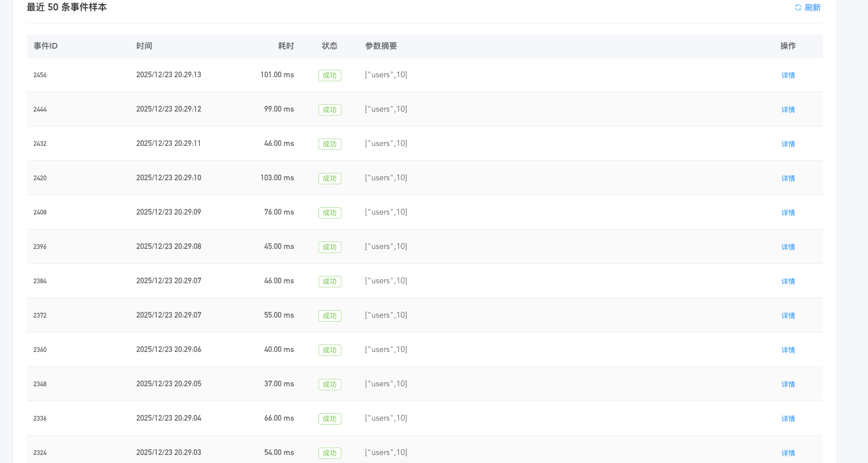
Task: Click the 最近 50 条事件样本 heading
Action: [x=67, y=7]
